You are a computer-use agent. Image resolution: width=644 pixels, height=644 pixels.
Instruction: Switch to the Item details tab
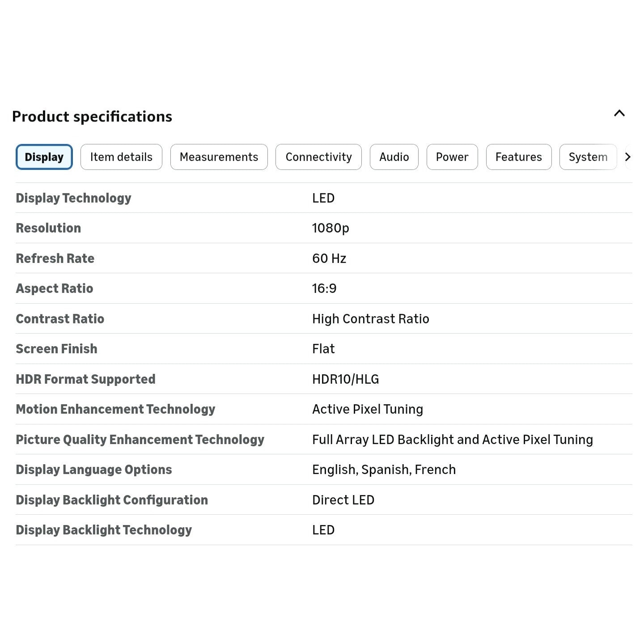(x=121, y=157)
